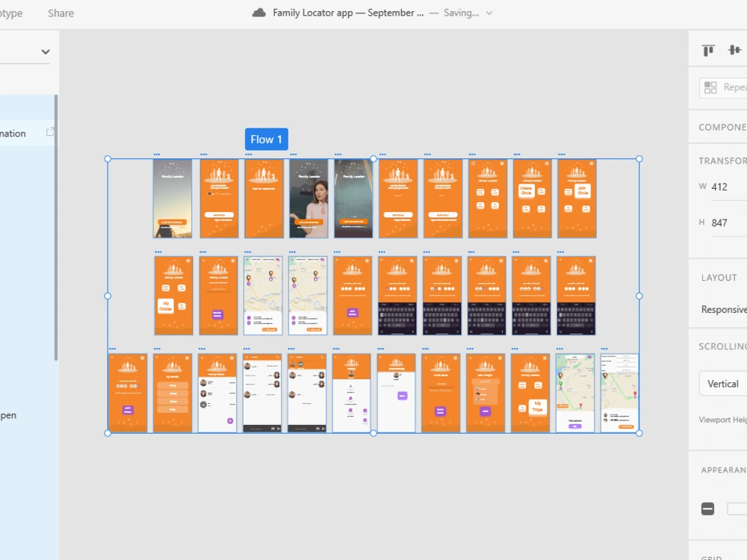Open the Vertical scrolling dropdown
The height and width of the screenshot is (560, 747).
[722, 383]
